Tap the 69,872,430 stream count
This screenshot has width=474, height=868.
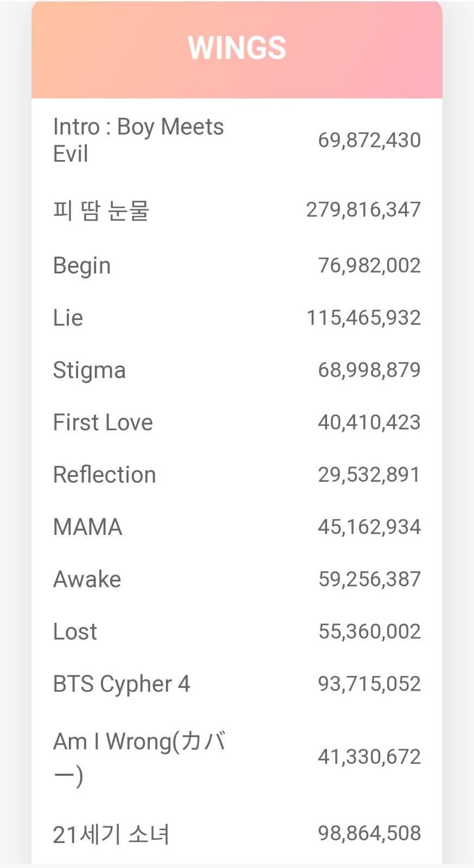(x=369, y=140)
